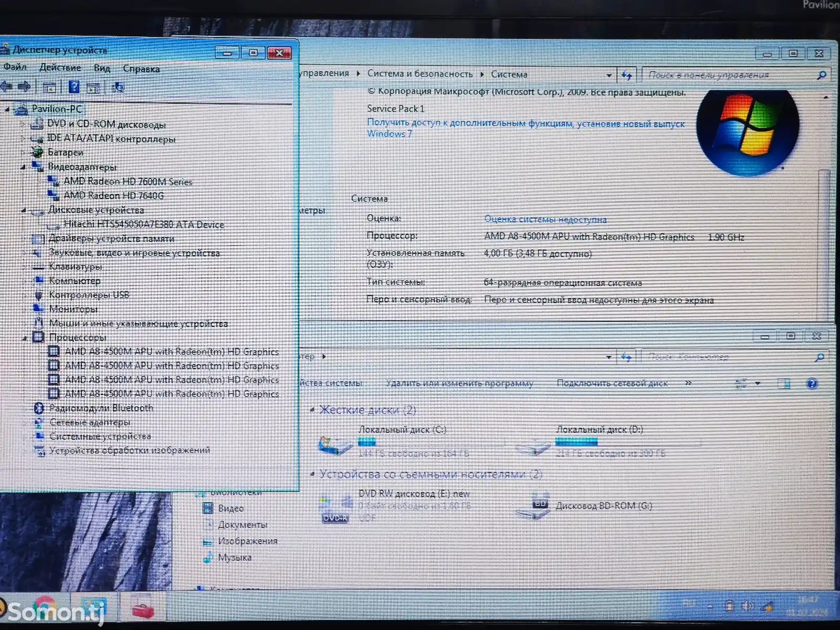
Task: Click the Батареи battery icon
Action: coord(37,153)
